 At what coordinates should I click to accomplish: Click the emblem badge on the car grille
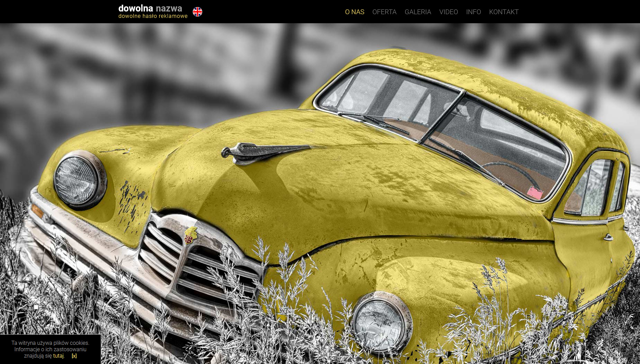pyautogui.click(x=190, y=235)
